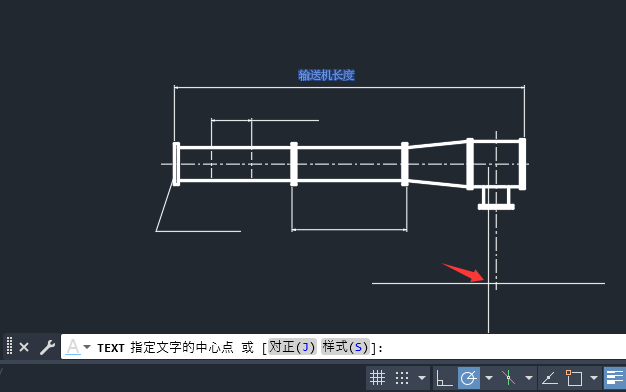Choose the 样式(S) style option
Image resolution: width=626 pixels, height=392 pixels.
coord(345,347)
